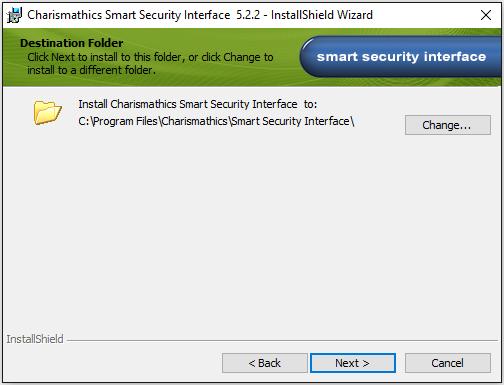
Task: Click the installer icon in the title bar
Action: pyautogui.click(x=14, y=15)
